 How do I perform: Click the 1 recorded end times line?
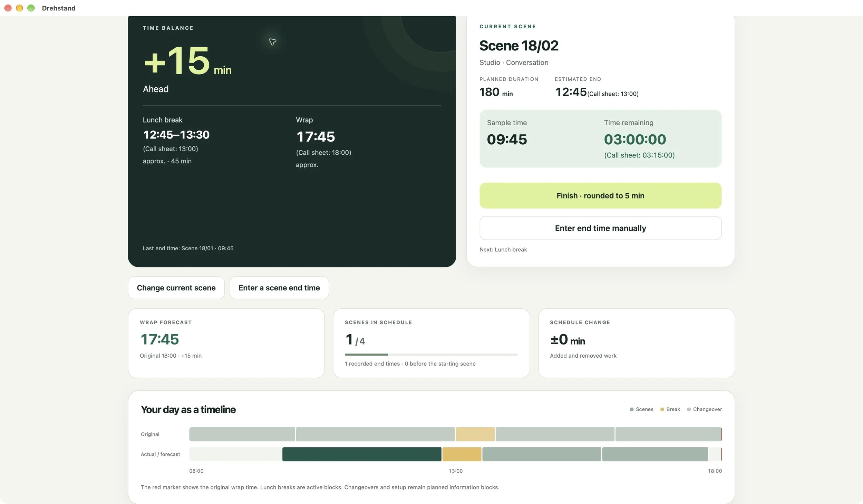pyautogui.click(x=410, y=364)
